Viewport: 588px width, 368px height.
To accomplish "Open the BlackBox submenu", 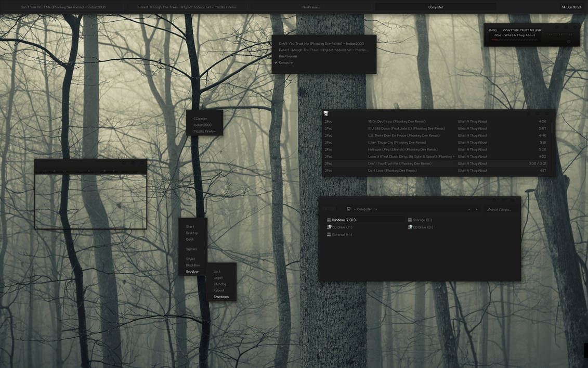I will 193,265.
